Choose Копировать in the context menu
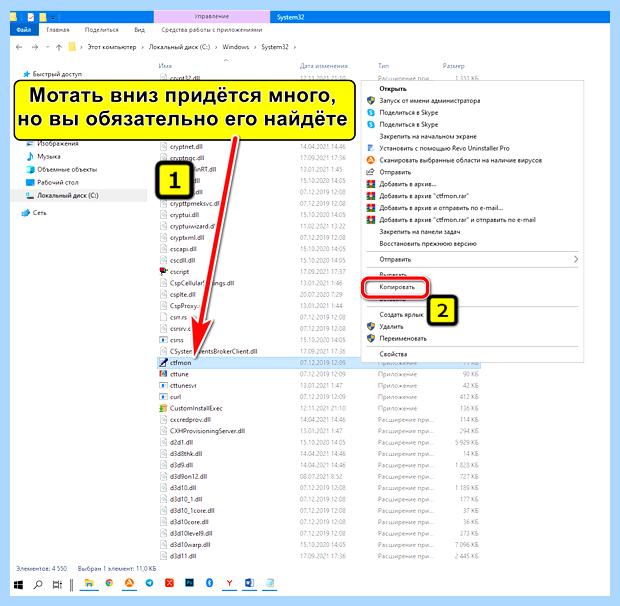Image resolution: width=620 pixels, height=606 pixels. pos(397,287)
